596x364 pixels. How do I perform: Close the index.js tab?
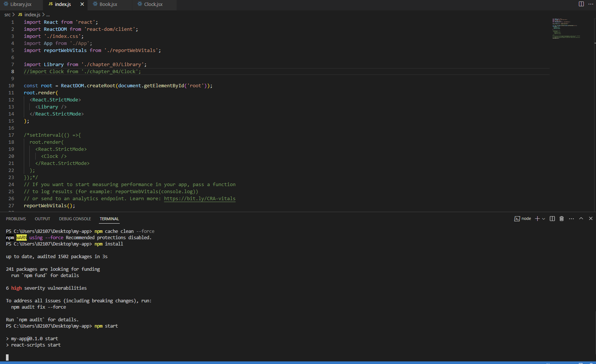tap(82, 4)
